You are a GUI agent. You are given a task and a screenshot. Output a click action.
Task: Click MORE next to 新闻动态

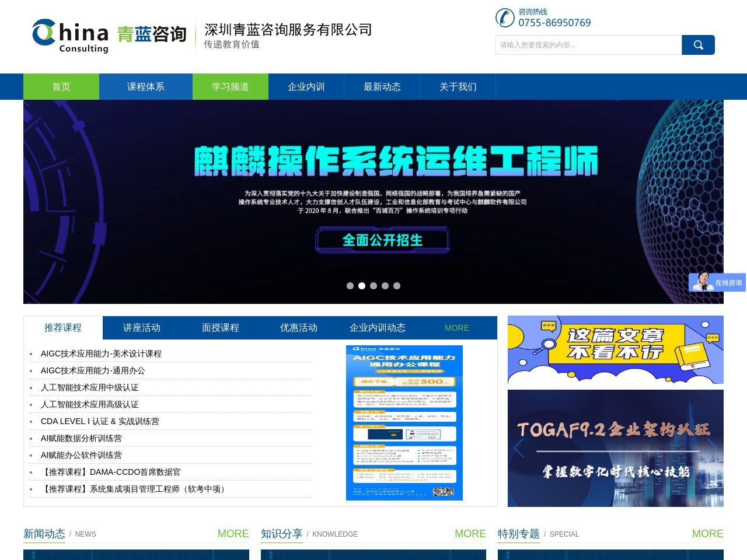tap(233, 534)
